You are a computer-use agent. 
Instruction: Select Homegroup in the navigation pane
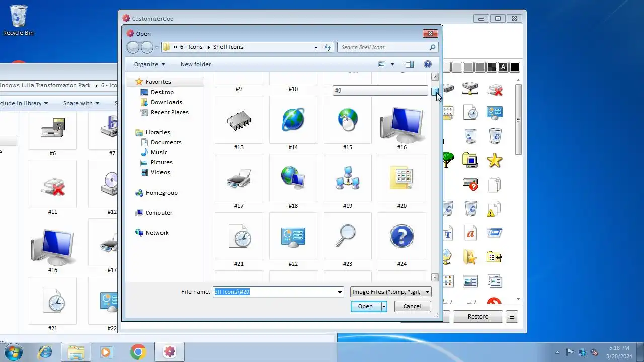(x=162, y=193)
